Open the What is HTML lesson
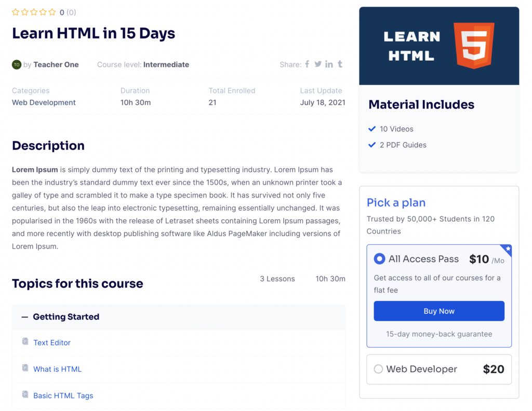Image resolution: width=532 pixels, height=411 pixels. point(57,369)
